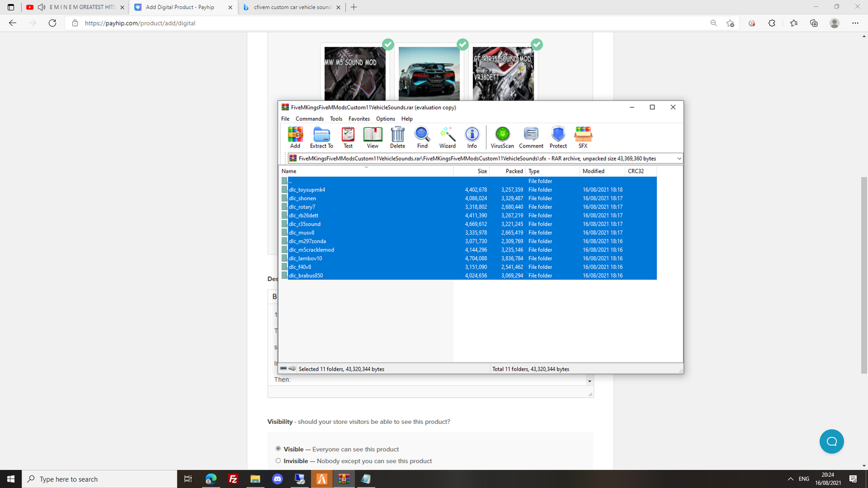Open FileZilla from the taskbar

coord(233,479)
